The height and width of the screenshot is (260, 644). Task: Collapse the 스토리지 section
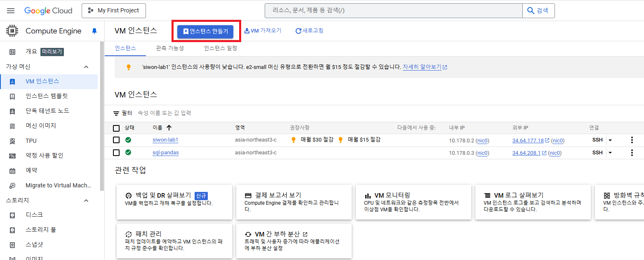pos(86,201)
